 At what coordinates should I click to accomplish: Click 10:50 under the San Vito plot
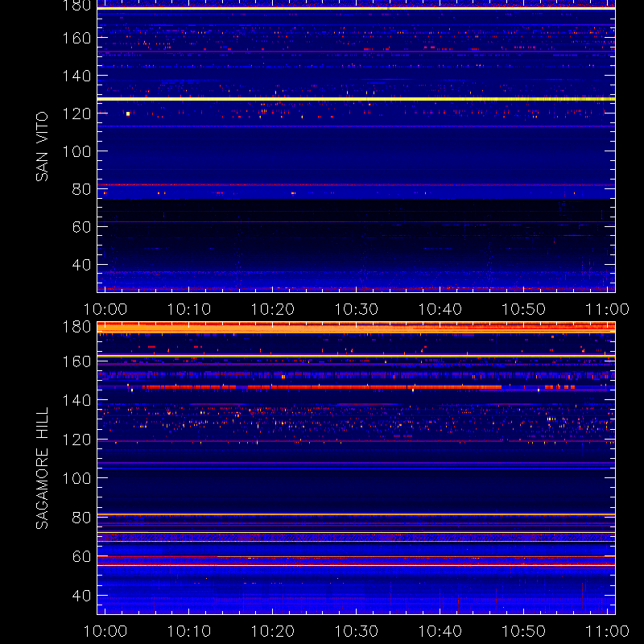point(524,309)
